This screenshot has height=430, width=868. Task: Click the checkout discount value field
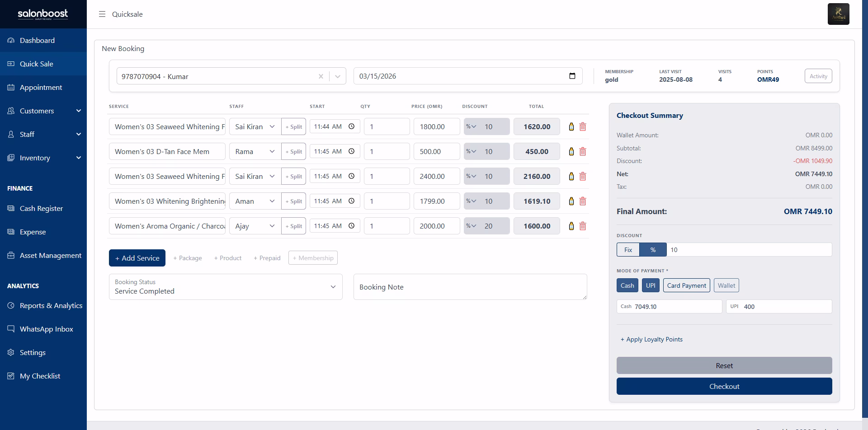coord(749,250)
